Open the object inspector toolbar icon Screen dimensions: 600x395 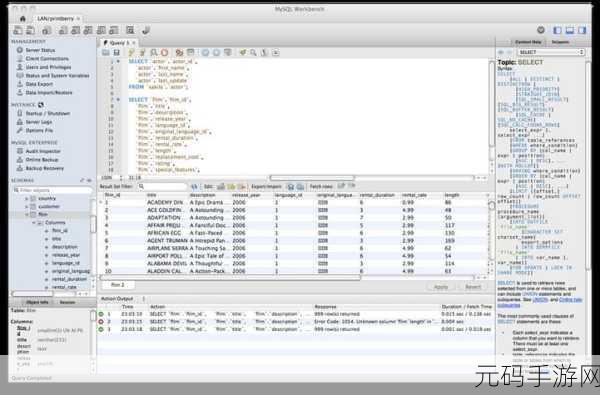pyautogui.click(x=47, y=30)
